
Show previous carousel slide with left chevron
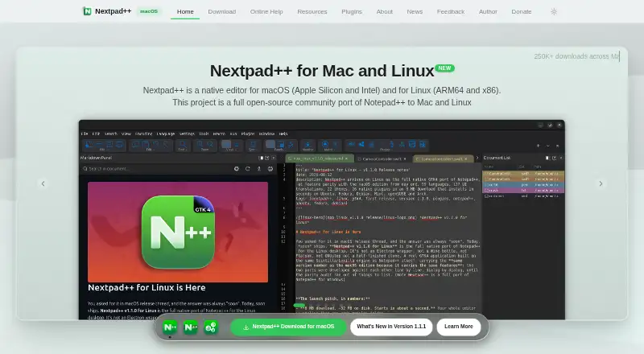click(x=43, y=183)
